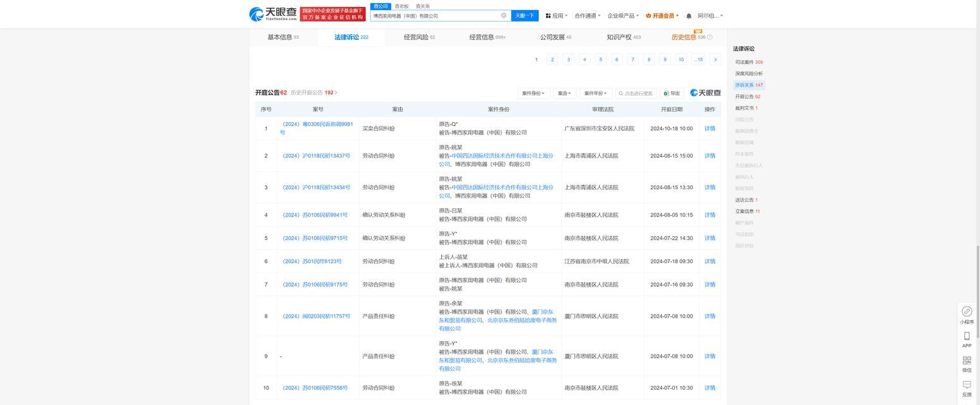This screenshot has width=980, height=405.
Task: Open 深度风险分析 in sidebar
Action: pyautogui.click(x=749, y=73)
